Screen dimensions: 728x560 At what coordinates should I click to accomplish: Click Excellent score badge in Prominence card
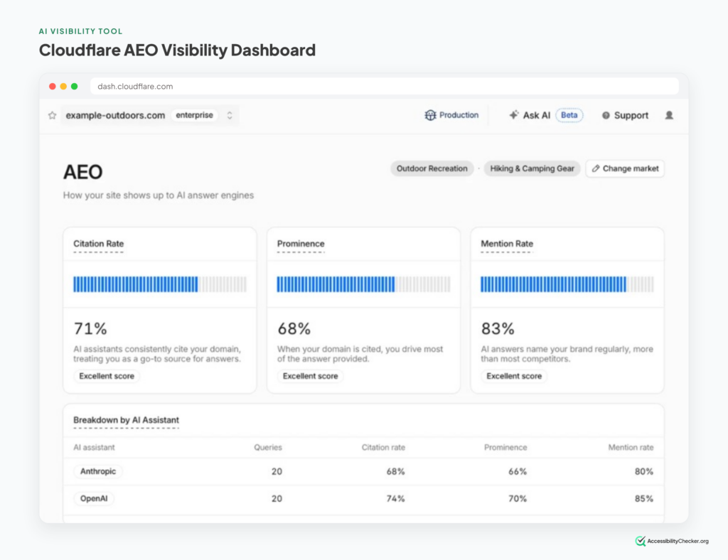pos(311,376)
